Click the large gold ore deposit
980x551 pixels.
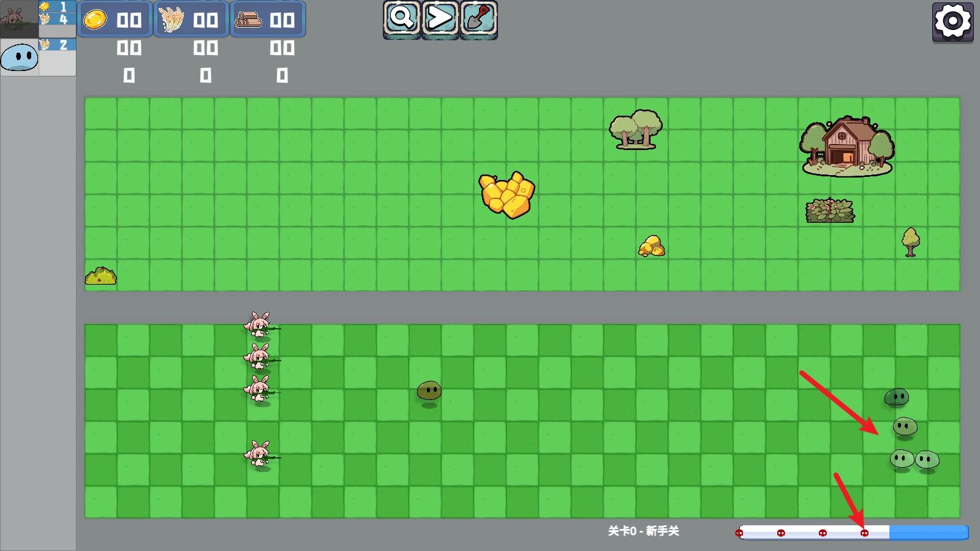pyautogui.click(x=507, y=194)
